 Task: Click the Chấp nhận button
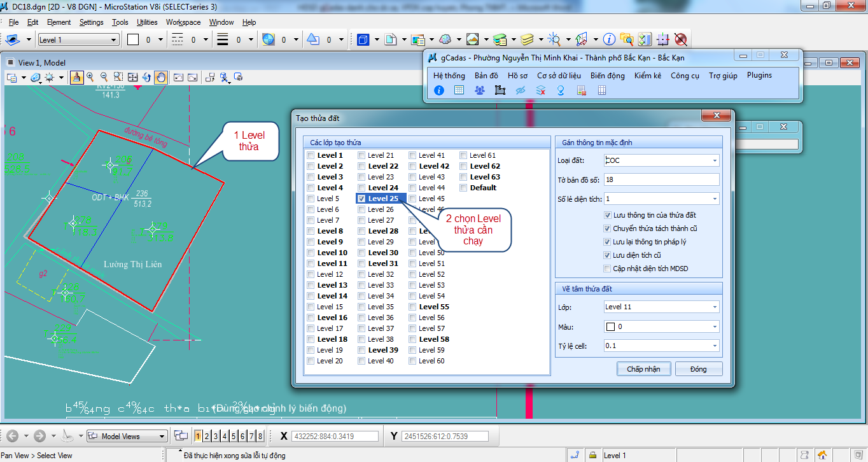coord(643,369)
